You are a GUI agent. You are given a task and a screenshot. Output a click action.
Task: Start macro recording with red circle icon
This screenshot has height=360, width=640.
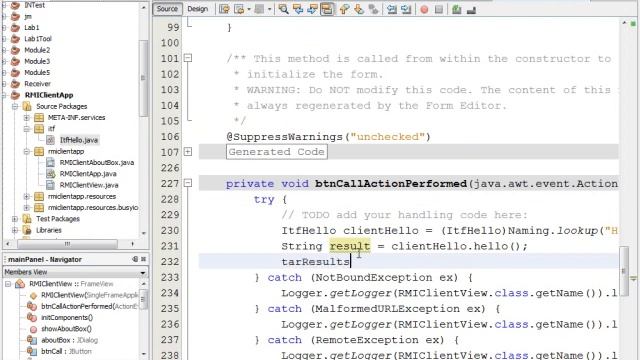424,9
